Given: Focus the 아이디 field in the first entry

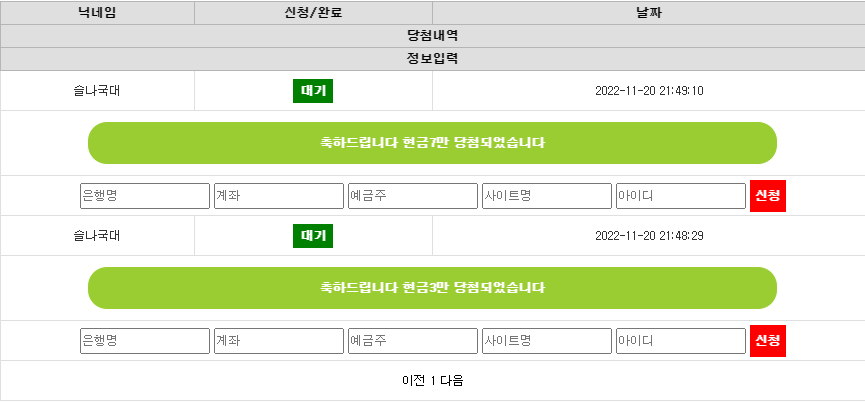Looking at the screenshot, I should [681, 196].
